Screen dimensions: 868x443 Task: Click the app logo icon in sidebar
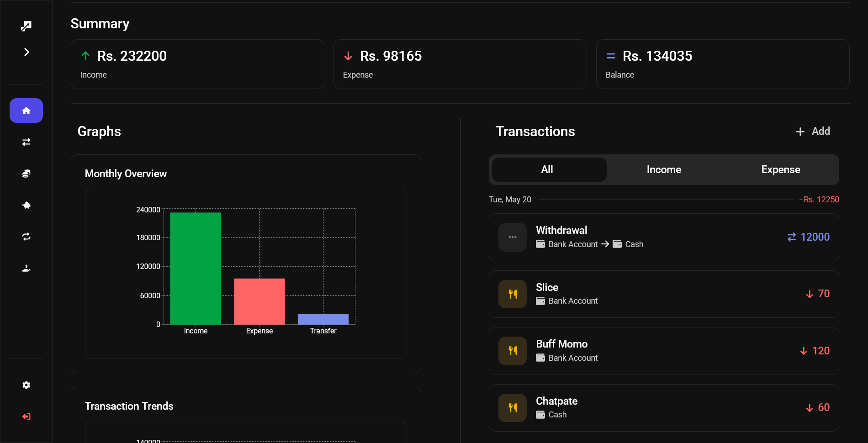[26, 26]
